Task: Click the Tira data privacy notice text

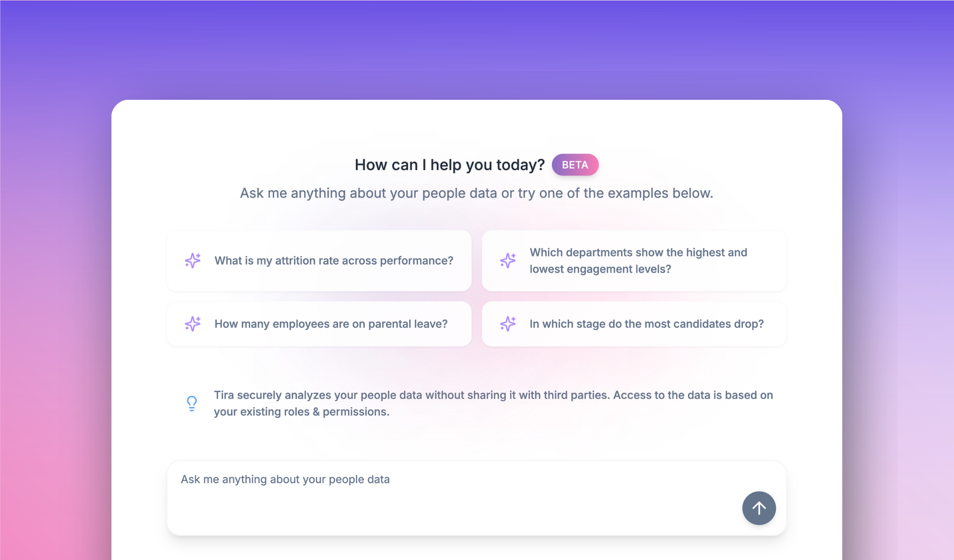Action: click(493, 403)
